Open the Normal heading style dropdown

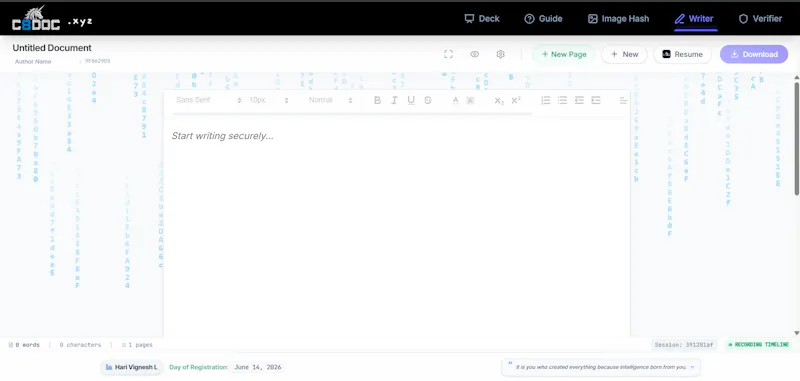click(330, 100)
